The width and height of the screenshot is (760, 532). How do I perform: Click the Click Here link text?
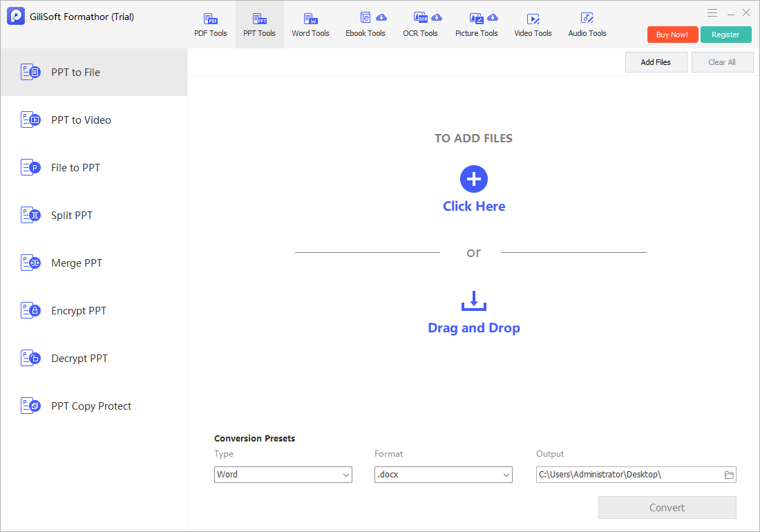(x=474, y=207)
